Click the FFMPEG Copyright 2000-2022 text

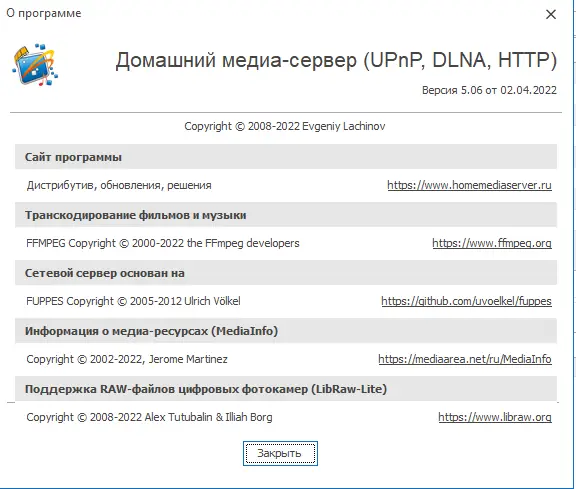(163, 243)
